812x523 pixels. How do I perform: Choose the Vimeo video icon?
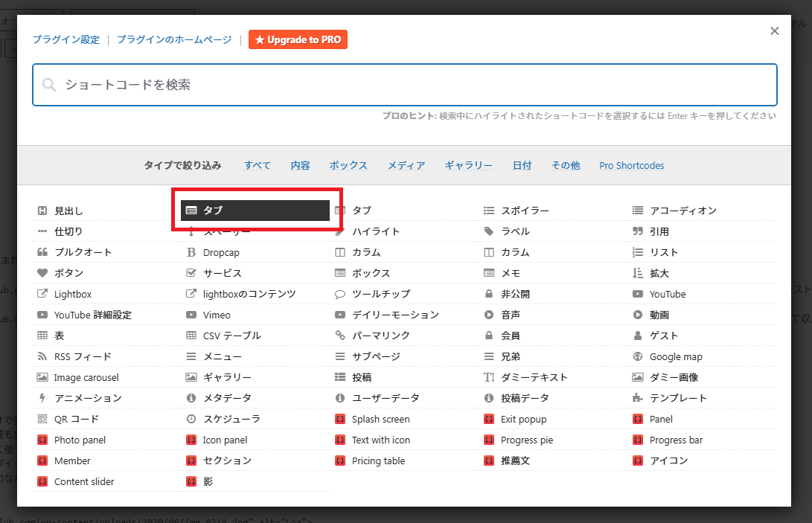click(191, 315)
